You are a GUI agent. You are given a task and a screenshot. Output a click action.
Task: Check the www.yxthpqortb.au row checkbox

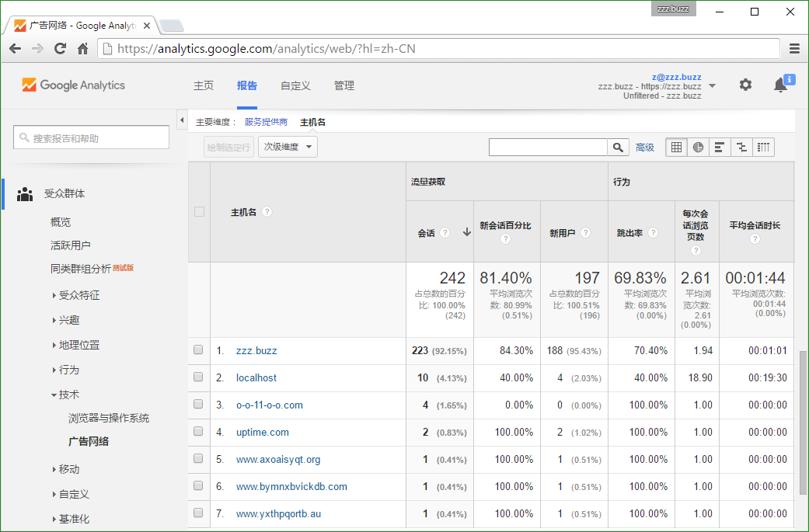point(198,513)
